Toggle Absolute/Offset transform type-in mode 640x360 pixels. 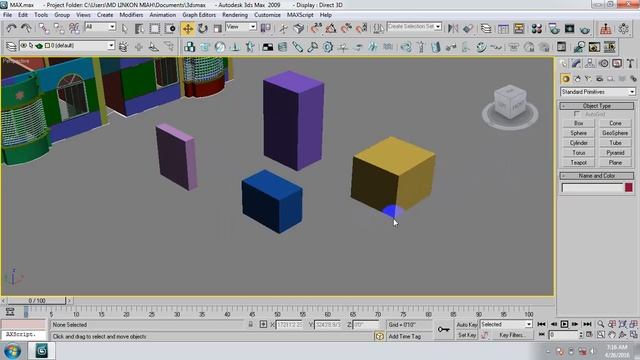pos(263,324)
